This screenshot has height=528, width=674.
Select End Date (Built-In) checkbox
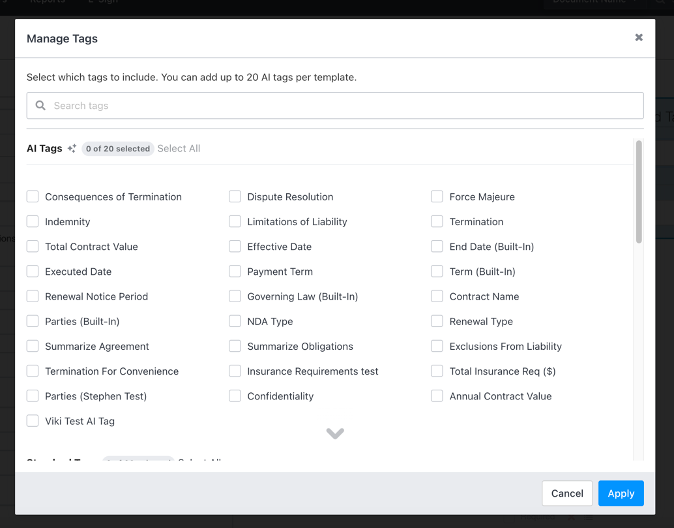tap(437, 246)
